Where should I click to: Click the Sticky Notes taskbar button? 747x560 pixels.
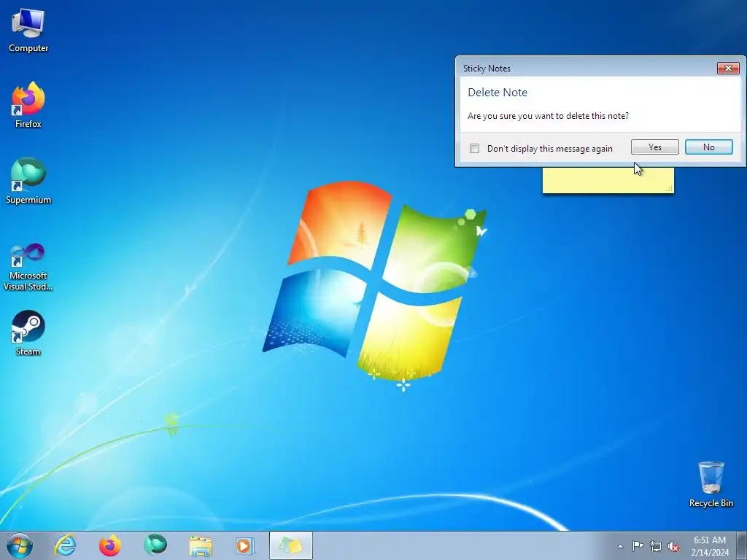(x=290, y=545)
